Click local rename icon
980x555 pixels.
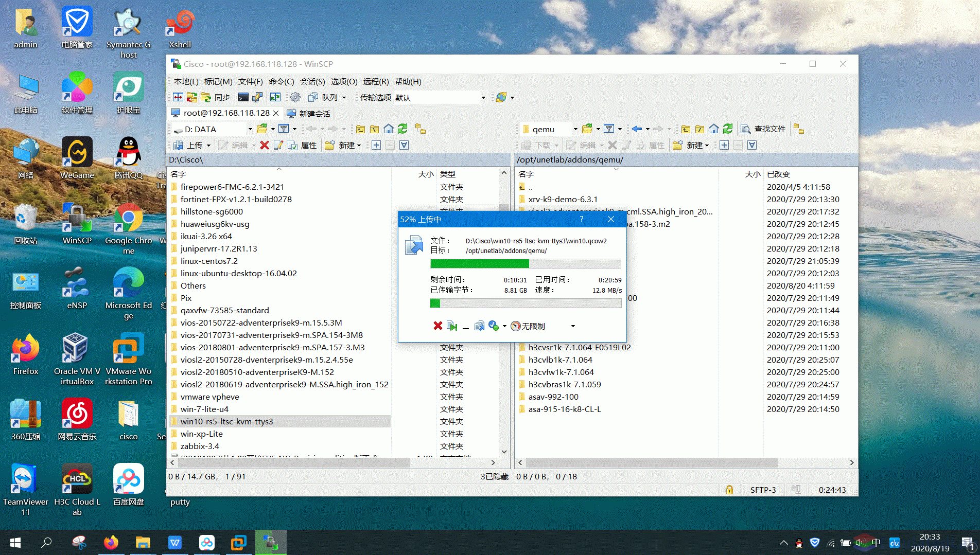pyautogui.click(x=278, y=146)
